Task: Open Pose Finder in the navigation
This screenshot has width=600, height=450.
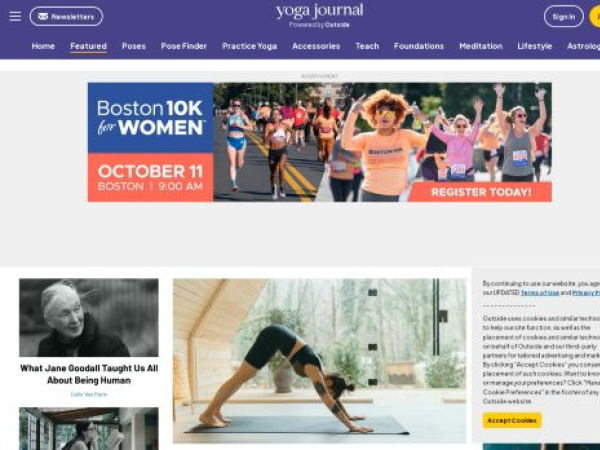Action: tap(184, 46)
